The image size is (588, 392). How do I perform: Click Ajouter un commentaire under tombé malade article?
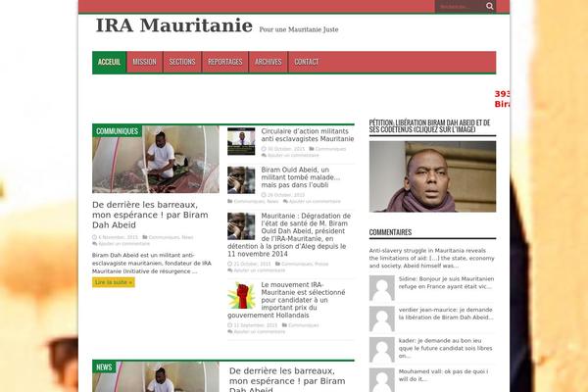315,202
